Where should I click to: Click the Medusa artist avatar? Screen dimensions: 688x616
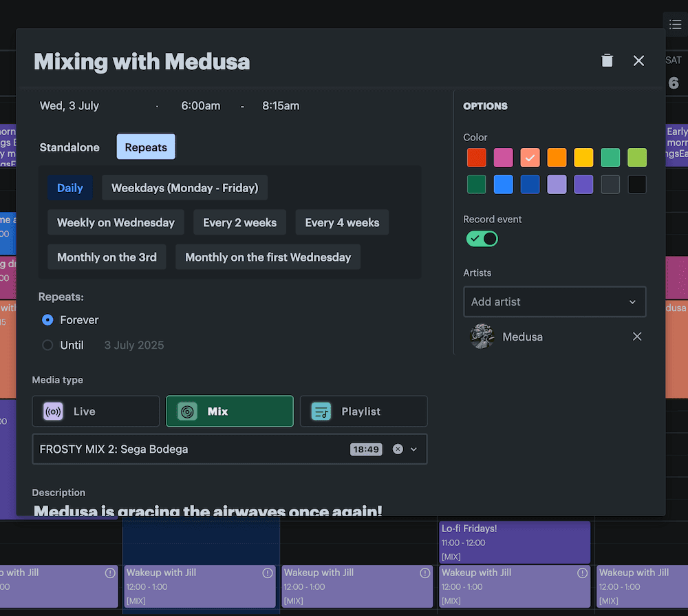[482, 337]
